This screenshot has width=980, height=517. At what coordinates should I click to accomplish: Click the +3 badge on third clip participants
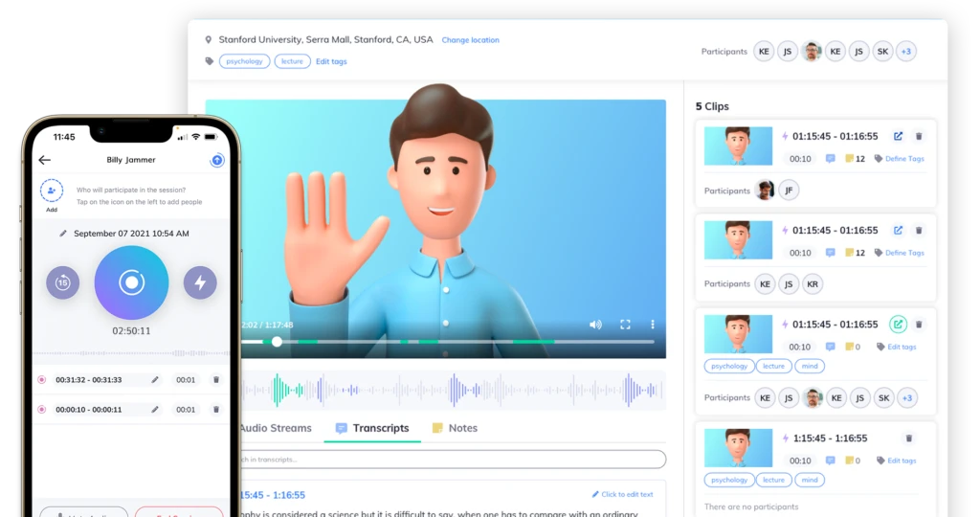(907, 397)
